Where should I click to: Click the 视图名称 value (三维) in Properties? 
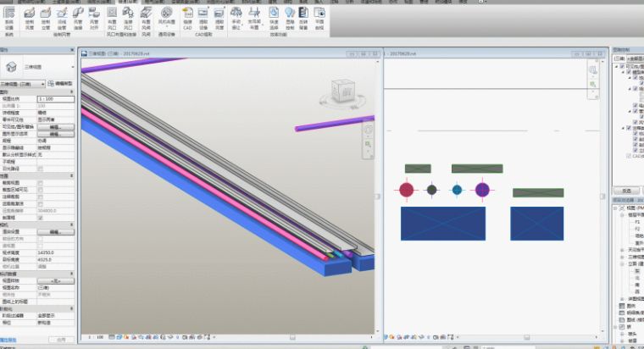(56, 288)
